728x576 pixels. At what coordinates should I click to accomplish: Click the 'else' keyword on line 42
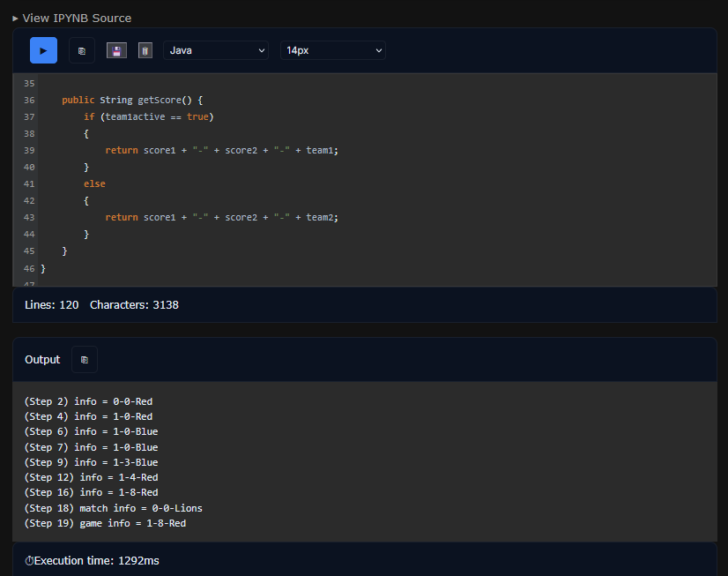(94, 183)
